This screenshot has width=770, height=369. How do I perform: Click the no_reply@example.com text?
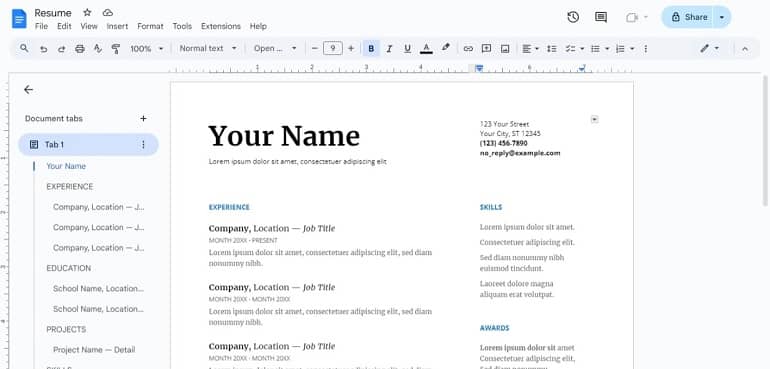tap(520, 153)
